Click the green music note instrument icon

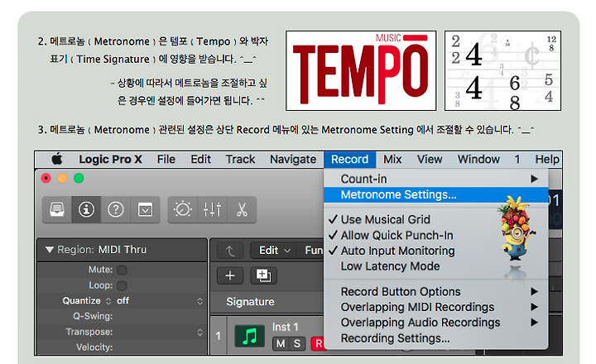[x=250, y=336]
